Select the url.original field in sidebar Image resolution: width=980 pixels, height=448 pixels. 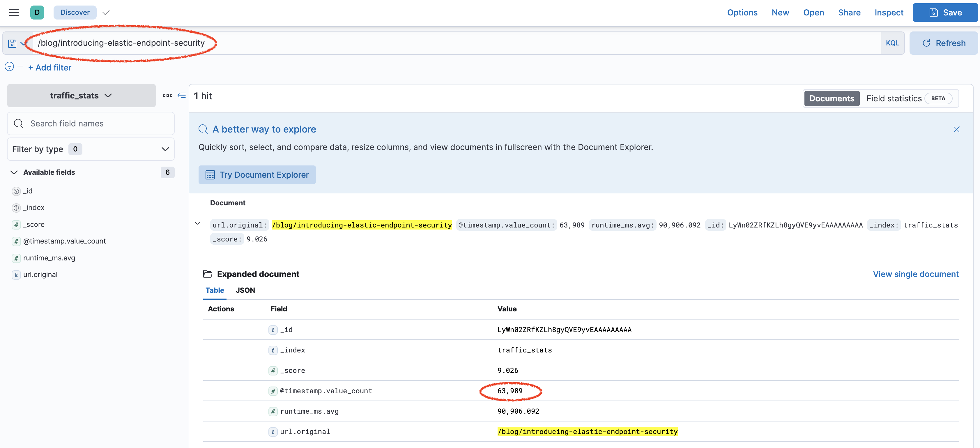point(40,275)
